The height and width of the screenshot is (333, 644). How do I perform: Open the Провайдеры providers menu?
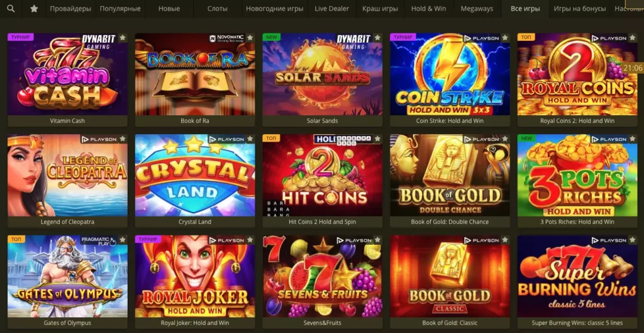click(x=70, y=9)
